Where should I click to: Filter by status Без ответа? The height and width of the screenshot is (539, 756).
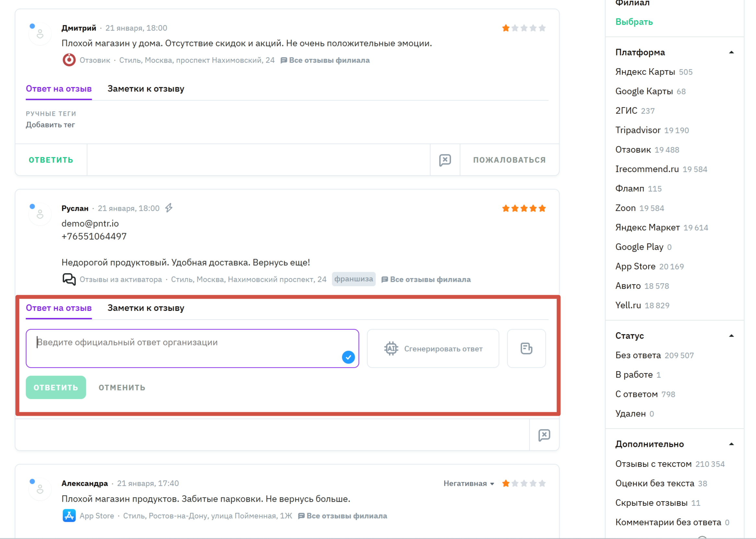click(638, 355)
